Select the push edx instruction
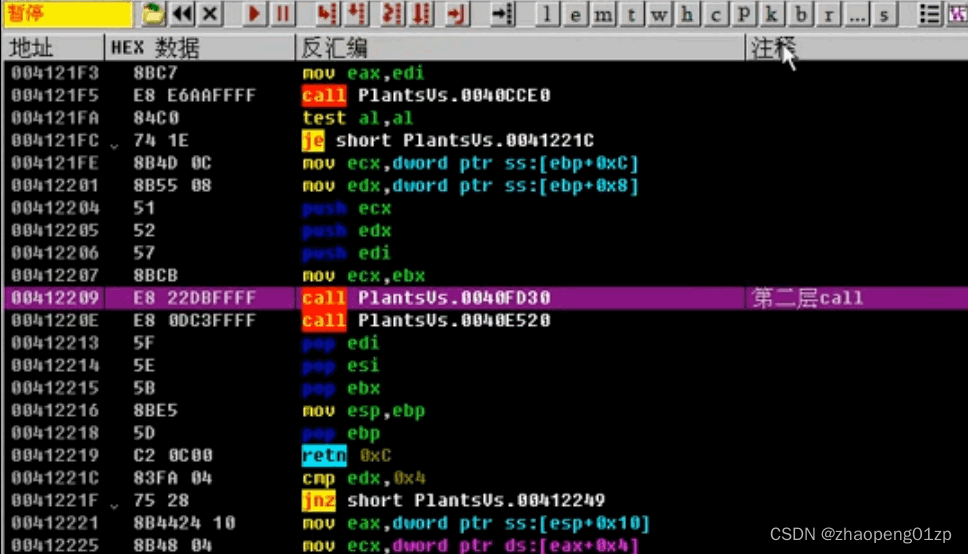This screenshot has height=554, width=968. pos(346,230)
